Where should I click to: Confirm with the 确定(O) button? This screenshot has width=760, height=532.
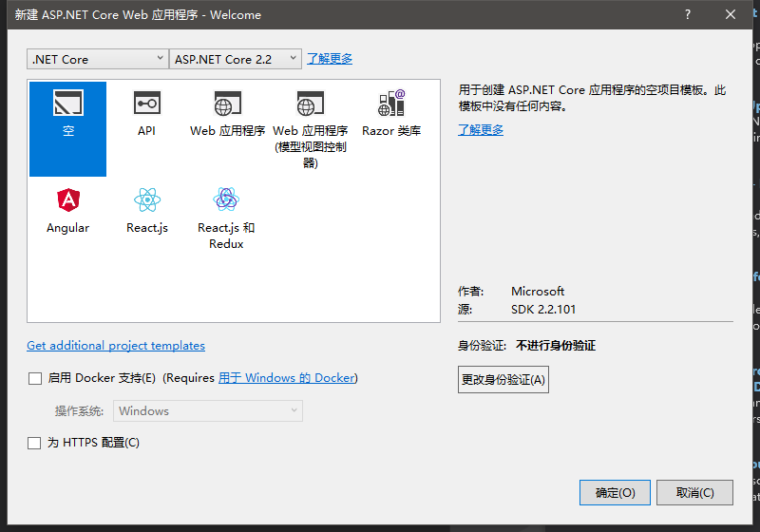pos(615,493)
